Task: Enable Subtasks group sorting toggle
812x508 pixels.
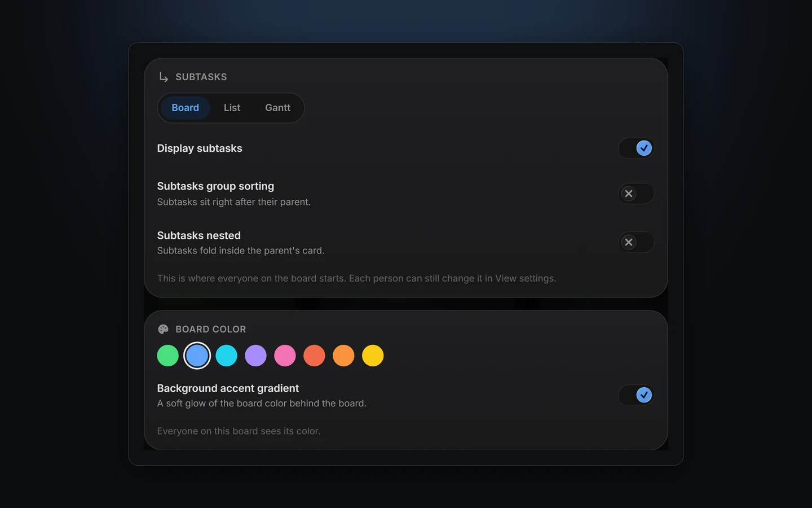Action: 636,194
